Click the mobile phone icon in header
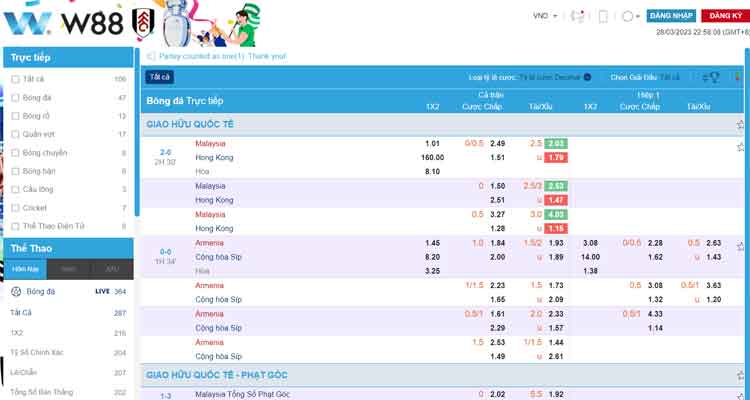 tap(603, 16)
